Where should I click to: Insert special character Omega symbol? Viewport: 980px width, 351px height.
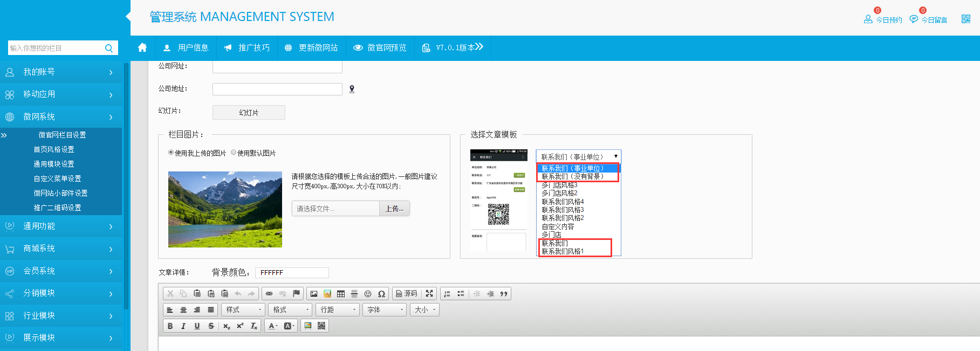381,294
